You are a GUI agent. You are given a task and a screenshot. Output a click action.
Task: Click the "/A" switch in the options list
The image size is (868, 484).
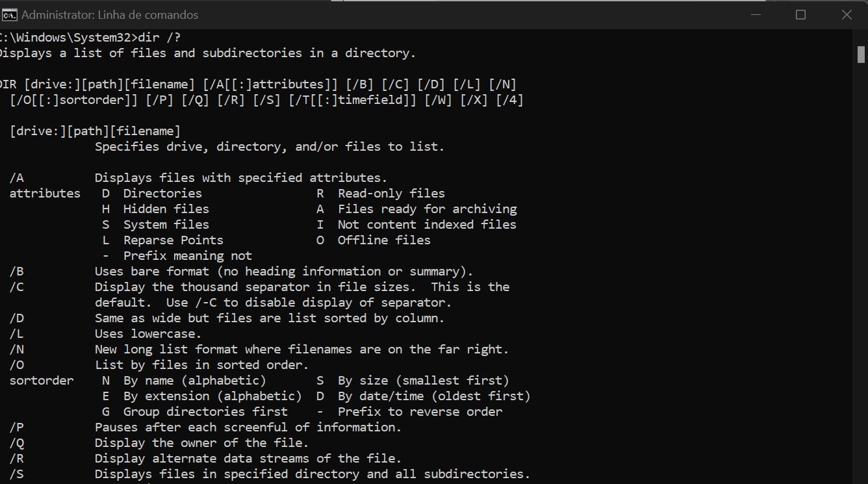point(17,177)
